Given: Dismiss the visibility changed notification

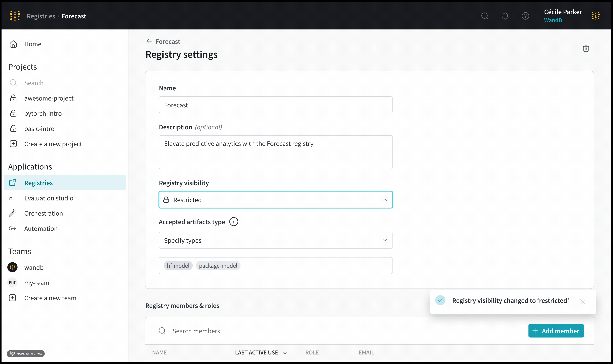Looking at the screenshot, I should (x=582, y=302).
